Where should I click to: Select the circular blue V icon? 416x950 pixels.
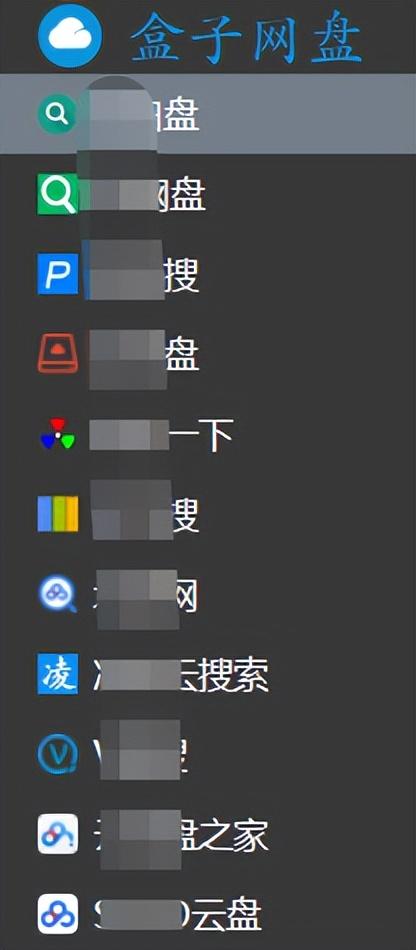[x=58, y=754]
